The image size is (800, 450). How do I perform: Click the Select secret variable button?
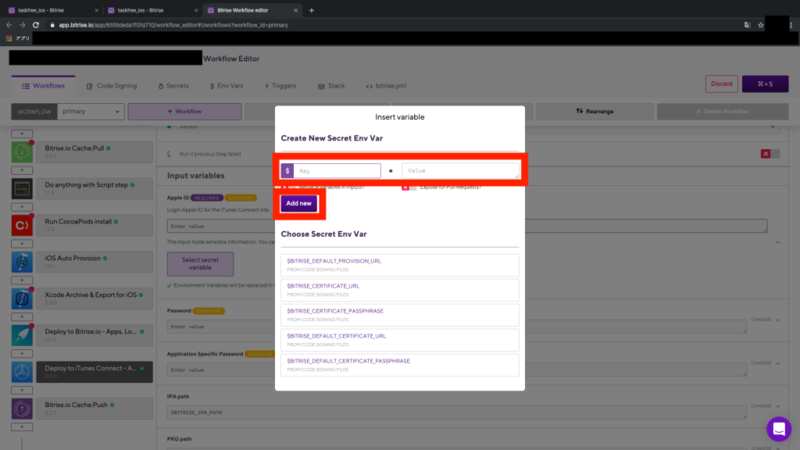pos(201,264)
